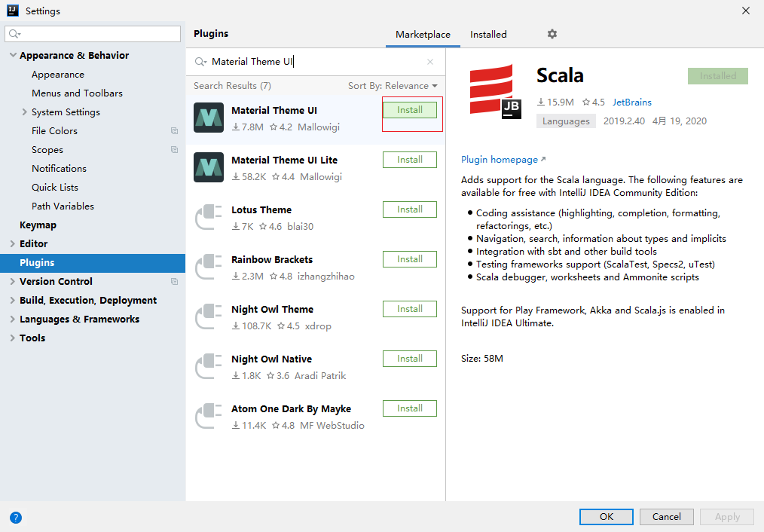Click the Material Theme UI plugin logo
The height and width of the screenshot is (532, 764).
[209, 118]
